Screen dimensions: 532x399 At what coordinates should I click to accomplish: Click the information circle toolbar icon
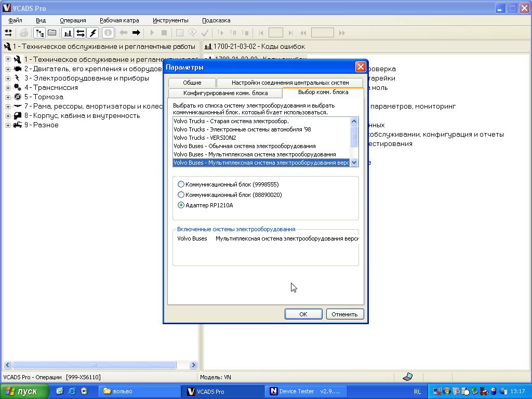point(108,33)
